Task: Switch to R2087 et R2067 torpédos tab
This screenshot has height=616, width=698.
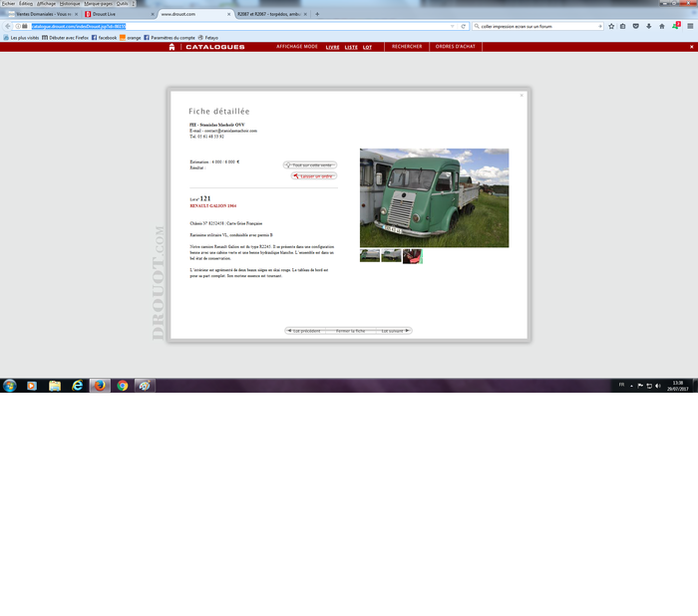Action: click(x=272, y=14)
